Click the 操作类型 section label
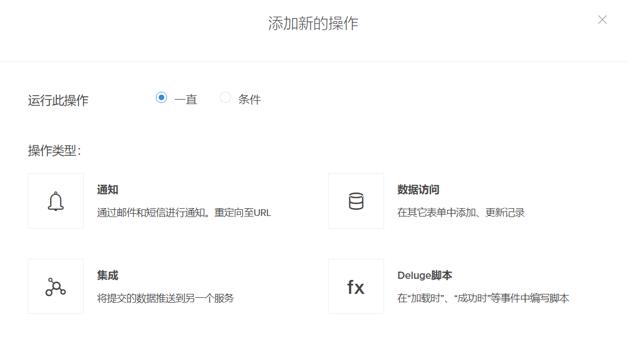Screen dimensions: 628x364 tap(54, 151)
